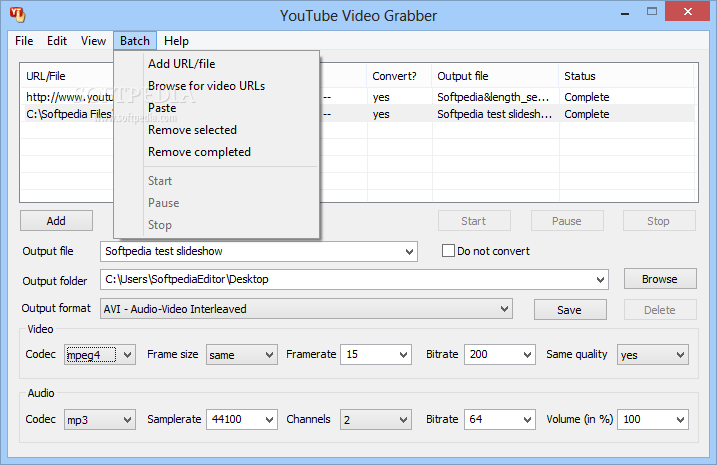
Task: Select the C:\Softpedia Files row
Action: (69, 114)
